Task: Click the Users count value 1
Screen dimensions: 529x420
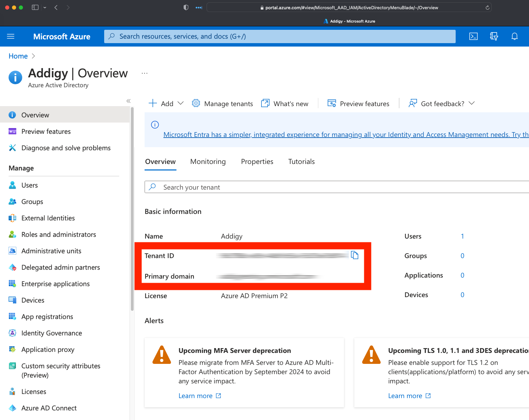Action: pyautogui.click(x=462, y=236)
